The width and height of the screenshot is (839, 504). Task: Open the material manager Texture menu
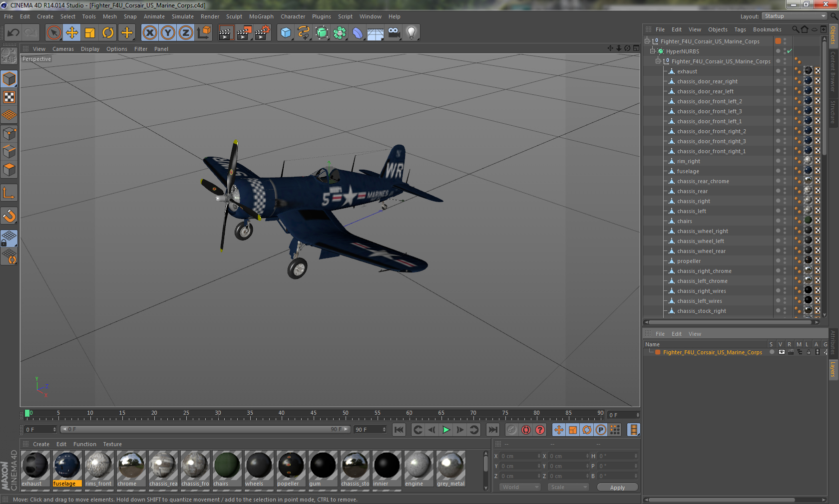(112, 444)
